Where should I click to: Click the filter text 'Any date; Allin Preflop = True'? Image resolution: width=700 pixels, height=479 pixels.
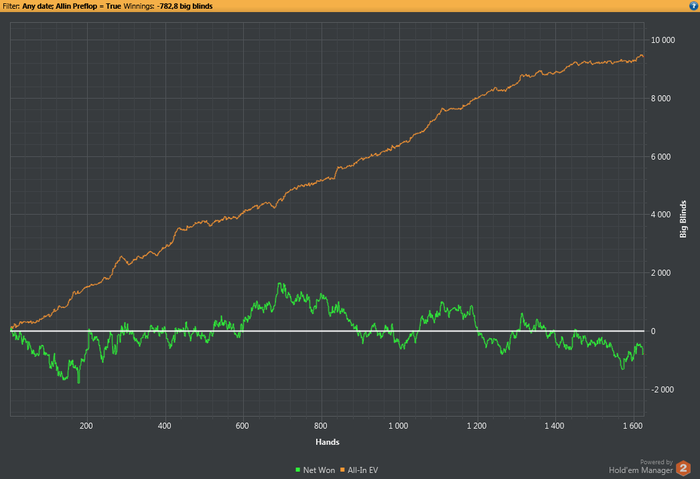coord(71,6)
